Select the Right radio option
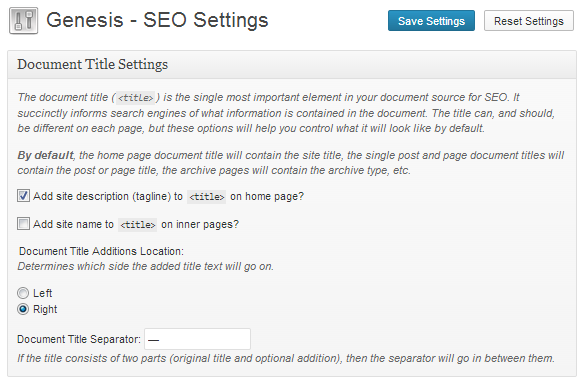The image size is (585, 382). tap(23, 309)
